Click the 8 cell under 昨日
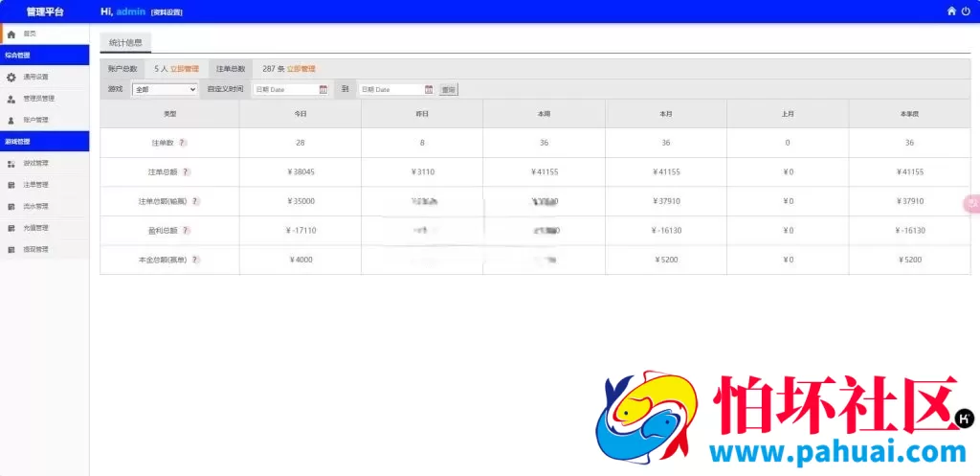The height and width of the screenshot is (476, 980). pos(422,143)
